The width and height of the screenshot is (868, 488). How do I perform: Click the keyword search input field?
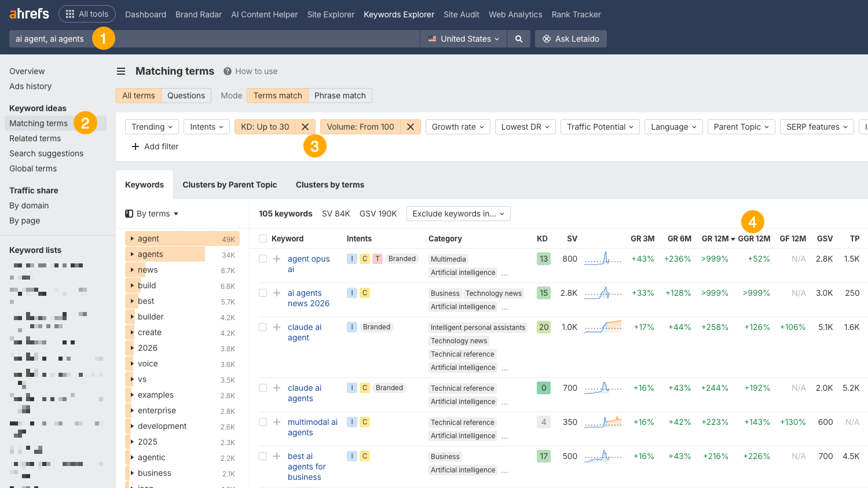(x=214, y=39)
